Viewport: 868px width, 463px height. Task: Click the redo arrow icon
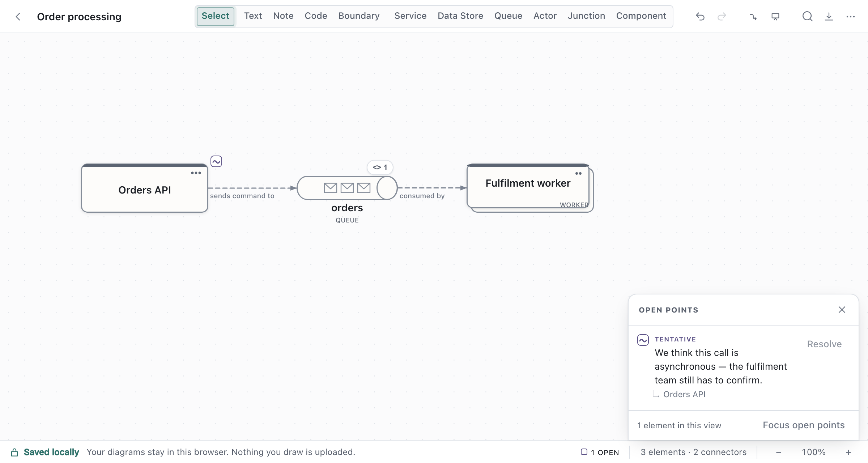pyautogui.click(x=722, y=17)
